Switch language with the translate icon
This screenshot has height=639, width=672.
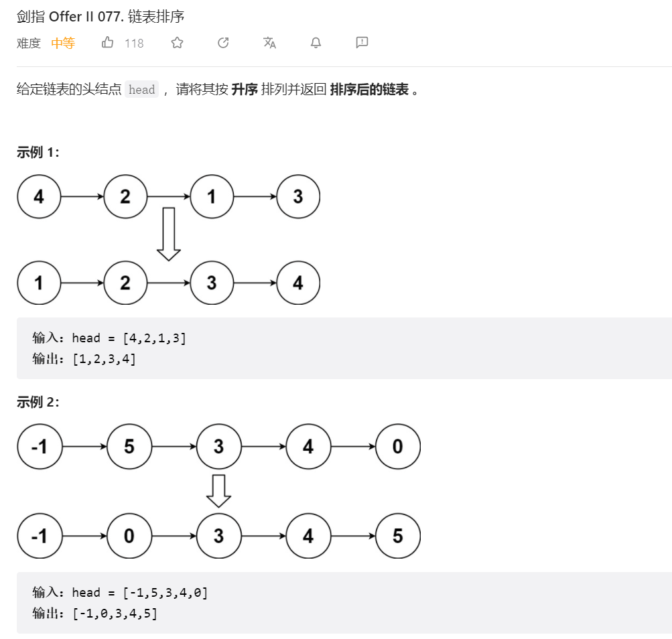click(269, 43)
